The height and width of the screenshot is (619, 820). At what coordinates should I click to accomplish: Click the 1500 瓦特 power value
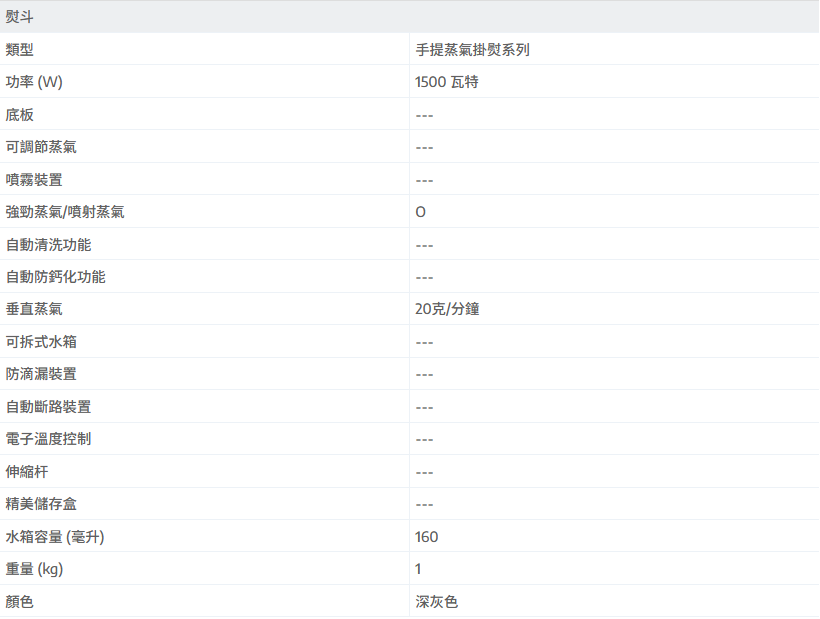coord(447,82)
